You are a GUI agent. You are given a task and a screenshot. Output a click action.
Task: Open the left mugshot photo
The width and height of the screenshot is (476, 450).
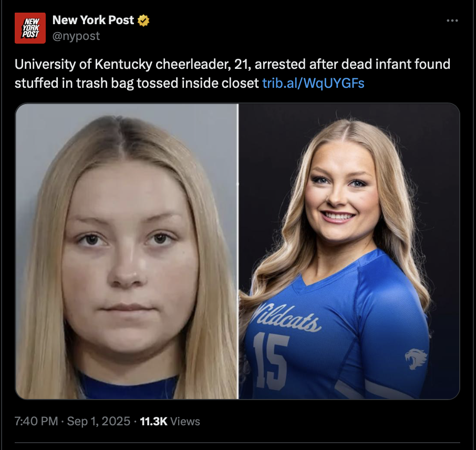pyautogui.click(x=127, y=251)
